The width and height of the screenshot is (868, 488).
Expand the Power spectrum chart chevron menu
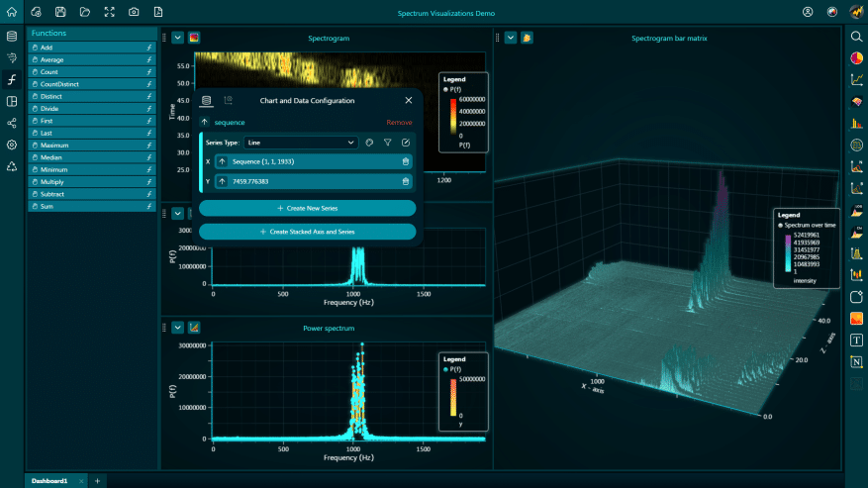pyautogui.click(x=177, y=328)
